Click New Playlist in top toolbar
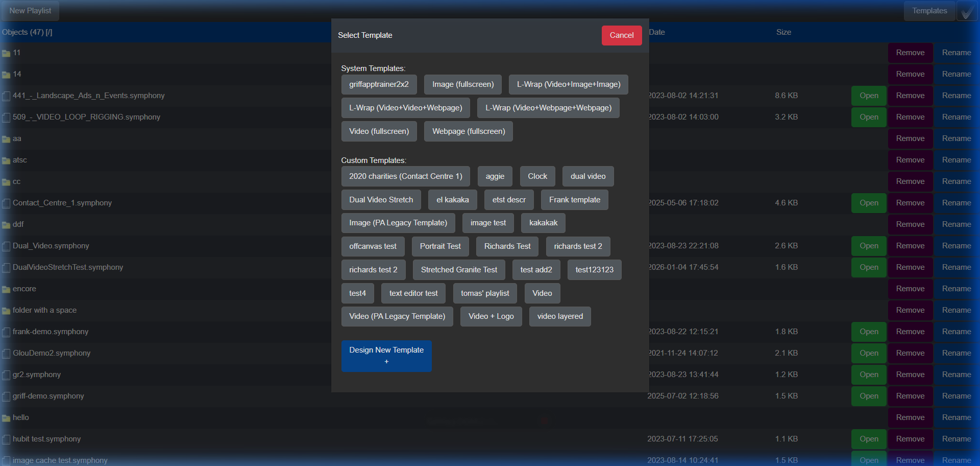 (x=30, y=11)
